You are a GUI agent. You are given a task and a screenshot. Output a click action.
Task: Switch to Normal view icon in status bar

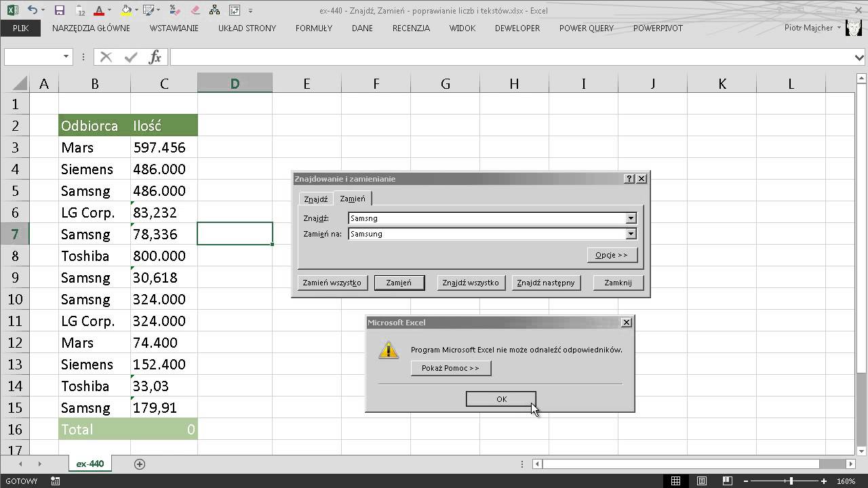(x=676, y=481)
